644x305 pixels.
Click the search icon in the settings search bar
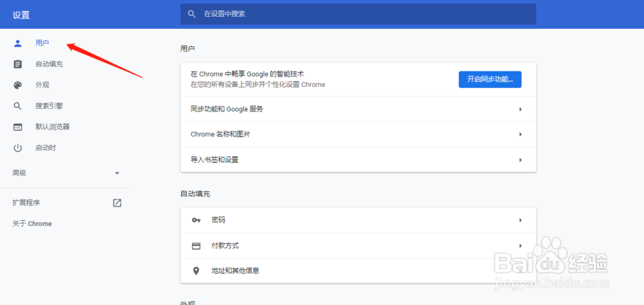tap(191, 14)
